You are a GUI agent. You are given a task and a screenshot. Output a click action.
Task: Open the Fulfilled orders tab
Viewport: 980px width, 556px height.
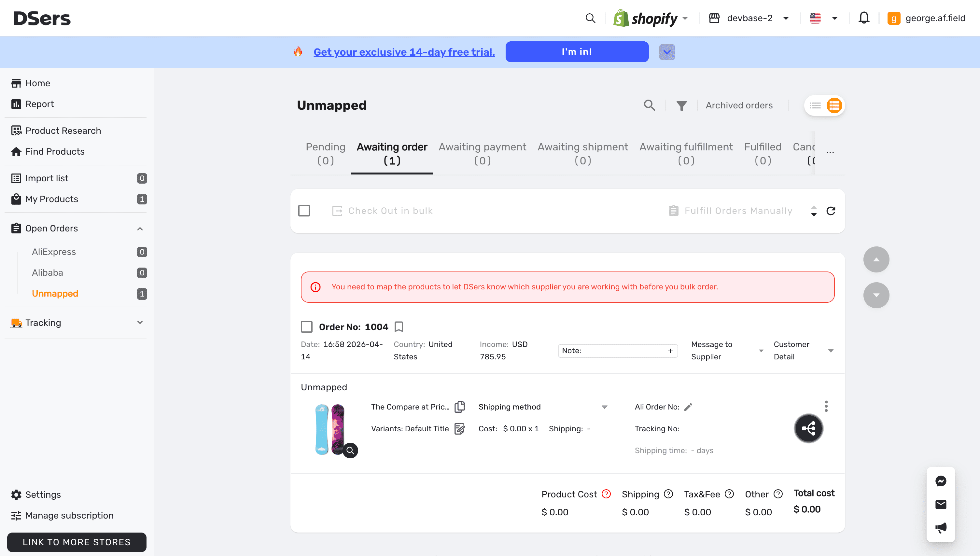tap(762, 153)
